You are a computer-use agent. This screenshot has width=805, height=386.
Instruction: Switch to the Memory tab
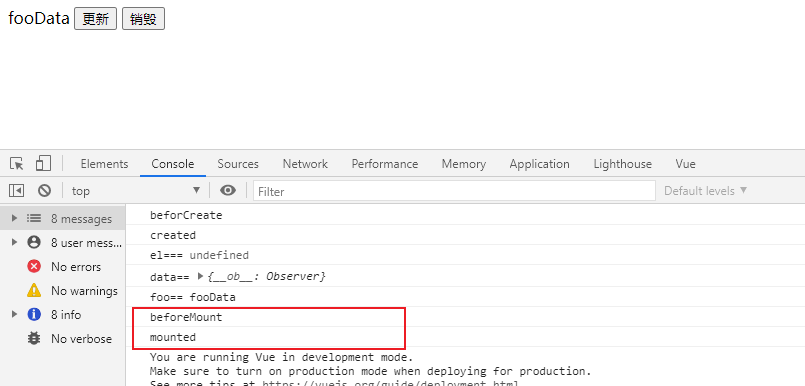464,164
